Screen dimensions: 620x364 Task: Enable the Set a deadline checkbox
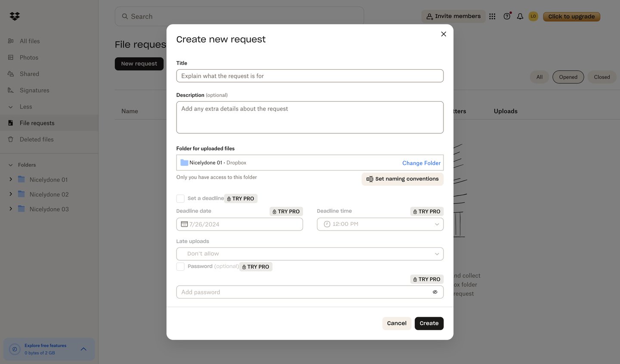point(180,198)
